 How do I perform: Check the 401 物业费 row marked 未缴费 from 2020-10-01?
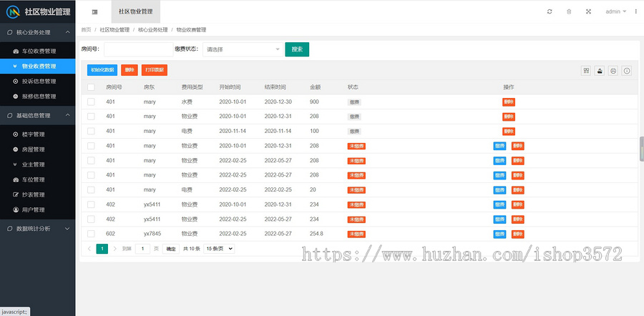point(91,146)
